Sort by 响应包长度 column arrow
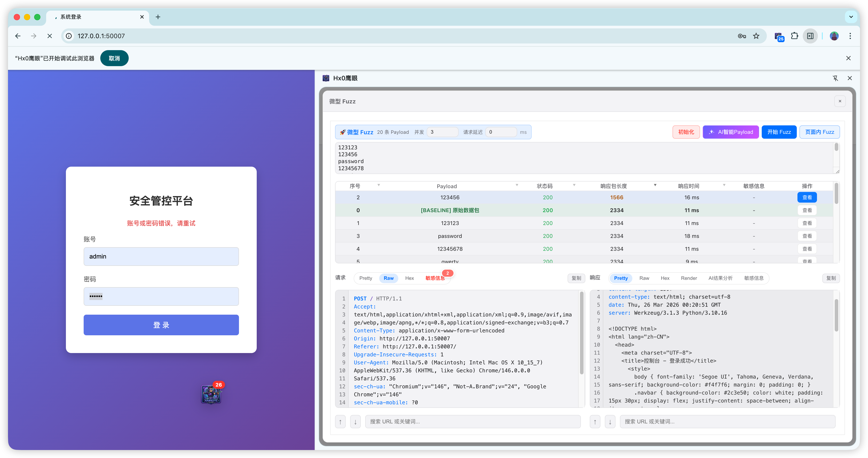The image size is (868, 458). click(655, 185)
